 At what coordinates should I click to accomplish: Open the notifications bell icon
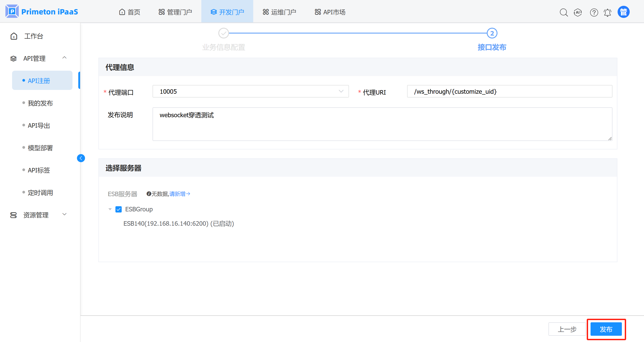click(x=607, y=12)
